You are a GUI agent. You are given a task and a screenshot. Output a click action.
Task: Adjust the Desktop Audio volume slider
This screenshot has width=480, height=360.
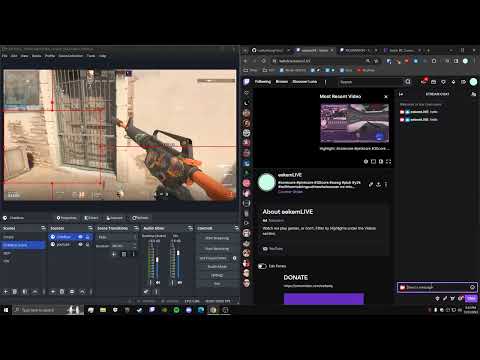[x=157, y=261]
